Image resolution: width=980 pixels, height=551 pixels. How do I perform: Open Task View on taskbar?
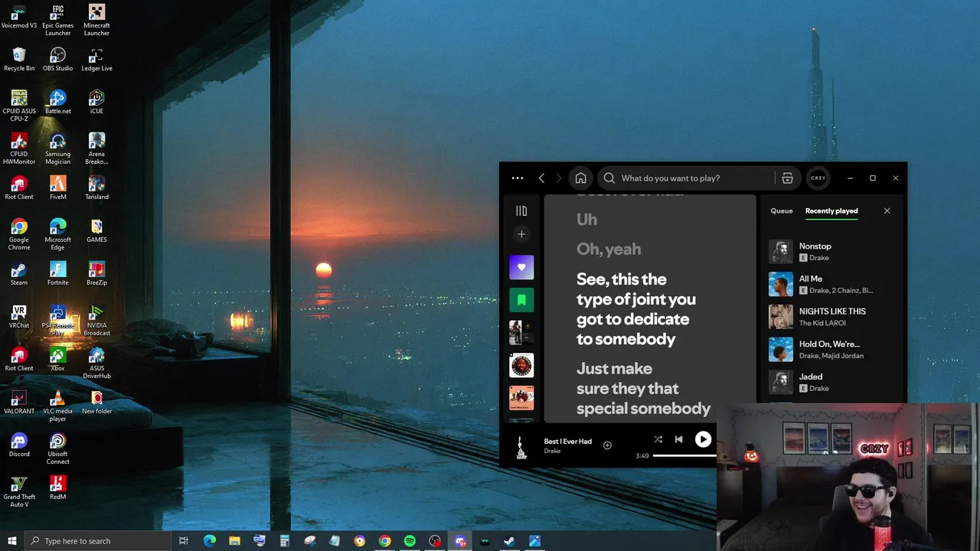pos(184,541)
